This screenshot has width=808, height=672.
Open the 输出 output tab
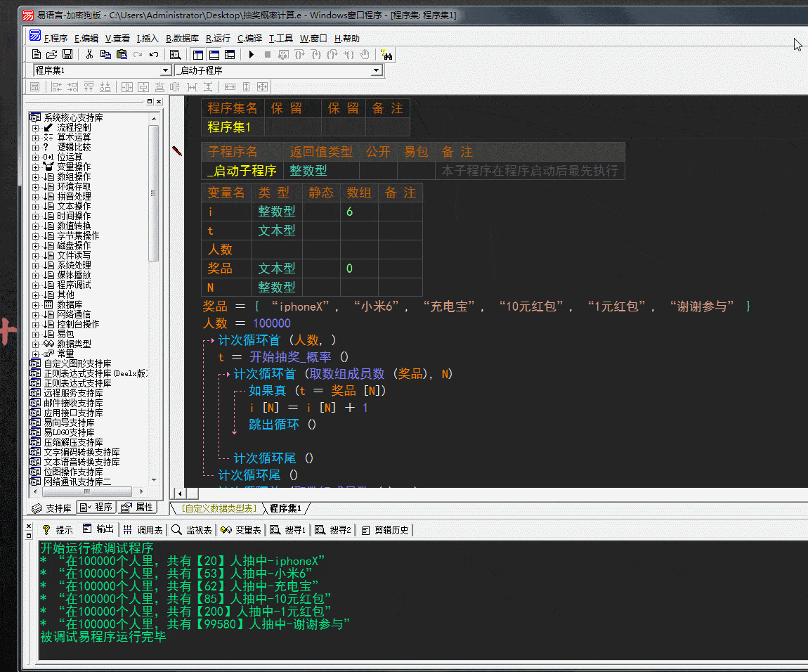(98, 530)
